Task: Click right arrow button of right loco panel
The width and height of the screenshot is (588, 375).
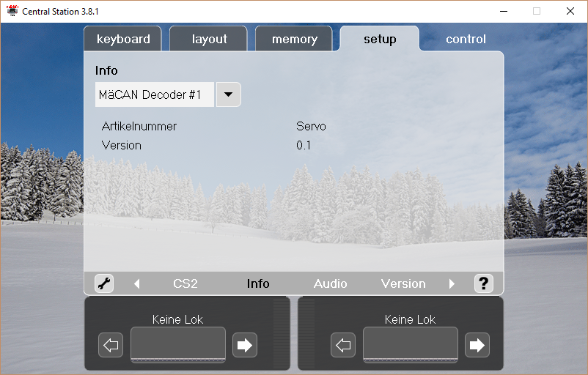Action: pos(477,345)
